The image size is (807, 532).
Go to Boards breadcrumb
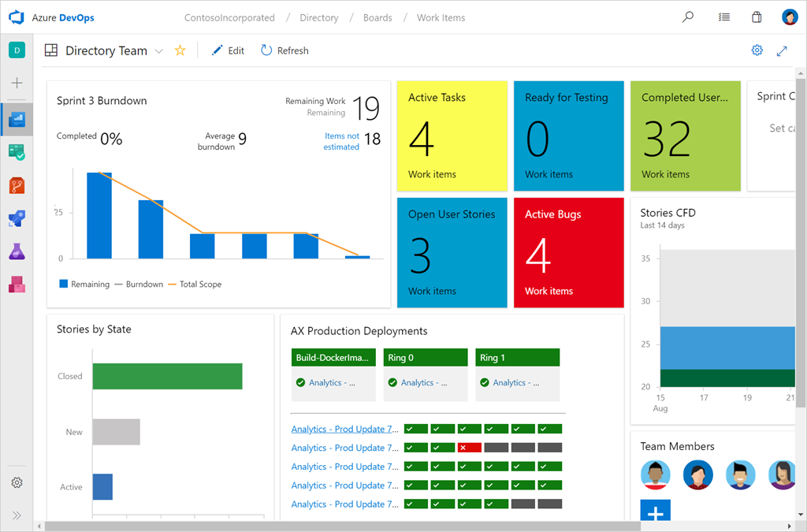click(x=377, y=17)
